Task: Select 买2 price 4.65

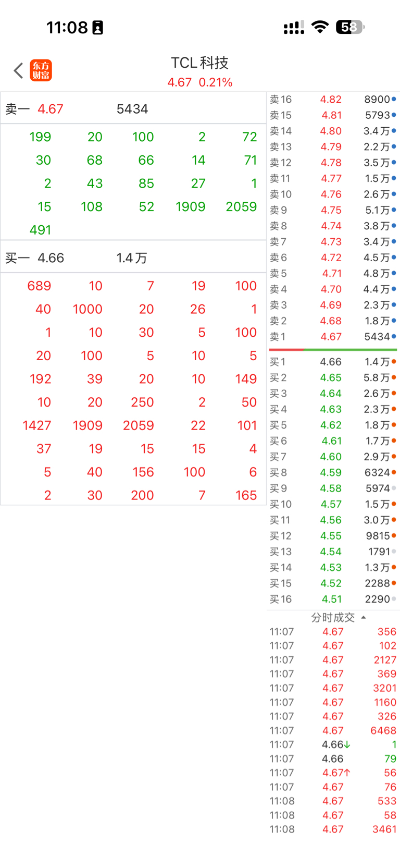Action: 331,377
